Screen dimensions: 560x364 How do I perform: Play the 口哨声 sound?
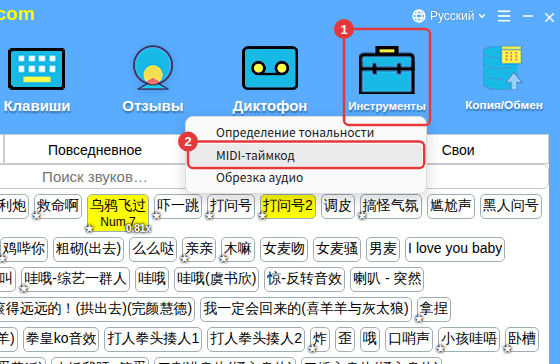point(409,339)
